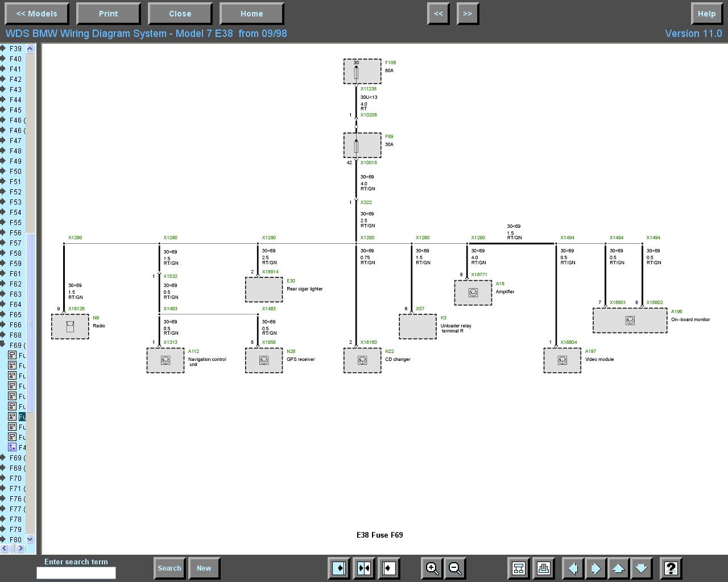Go back to the Models page
Screen dimensions: 728x582
click(x=36, y=14)
